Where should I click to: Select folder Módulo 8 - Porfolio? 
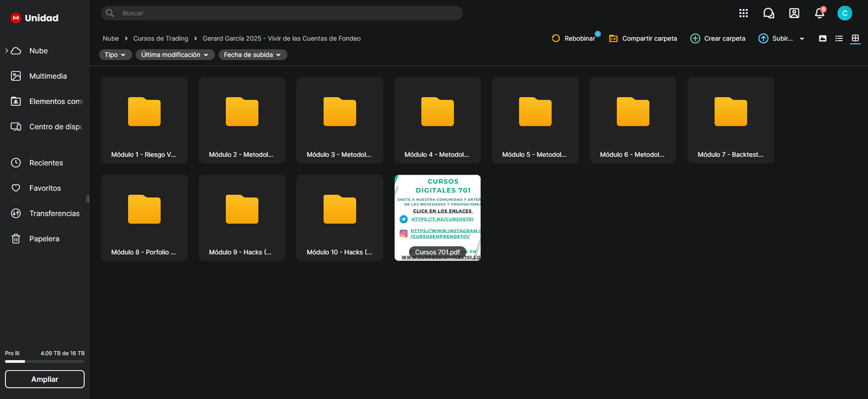[x=144, y=218]
